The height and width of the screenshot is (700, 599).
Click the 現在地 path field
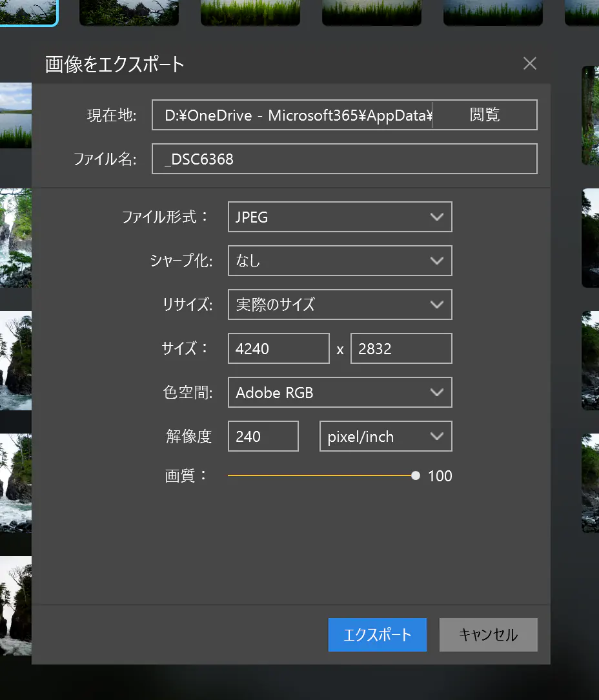(x=292, y=115)
